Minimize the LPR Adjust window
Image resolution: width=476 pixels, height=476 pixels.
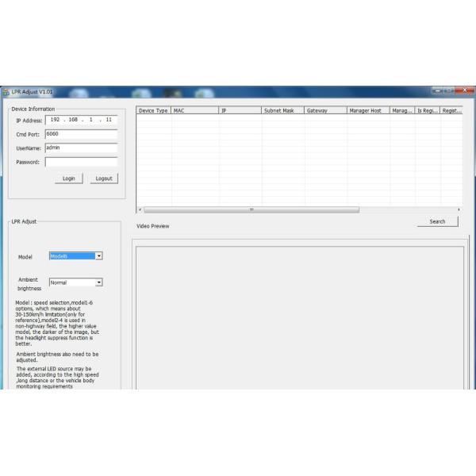point(436,91)
